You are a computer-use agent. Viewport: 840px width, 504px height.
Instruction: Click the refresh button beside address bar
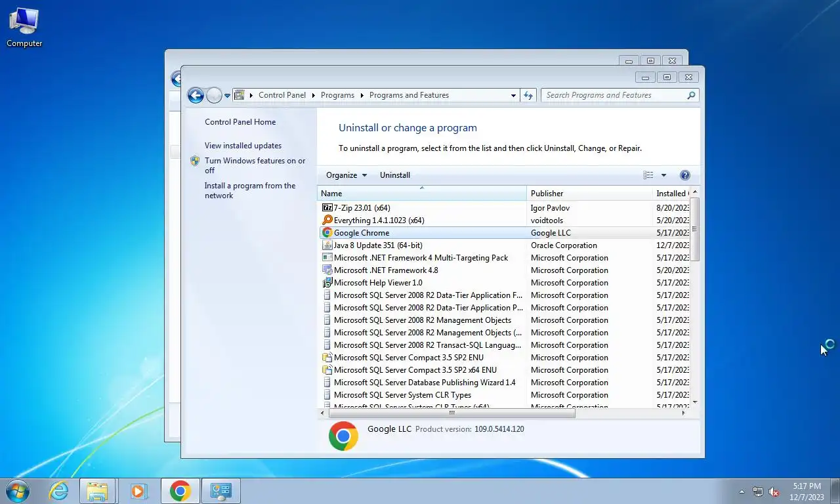(x=529, y=95)
